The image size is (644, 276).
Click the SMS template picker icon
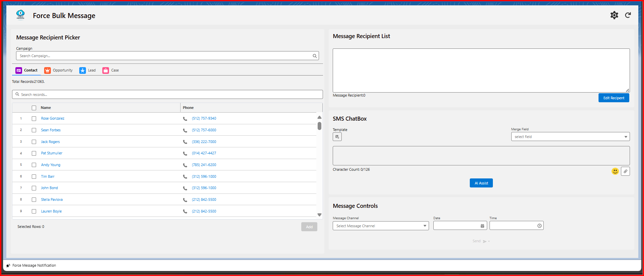click(x=337, y=137)
